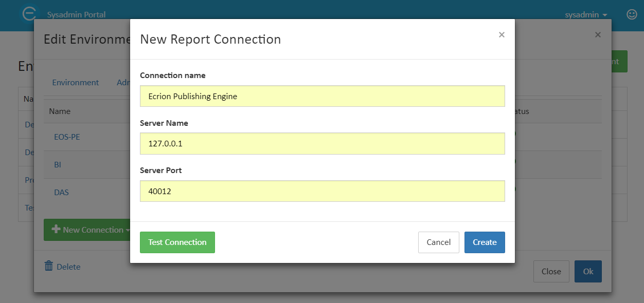Viewport: 644px width, 303px height.
Task: Close the New Report Connection dialog
Action: [502, 35]
